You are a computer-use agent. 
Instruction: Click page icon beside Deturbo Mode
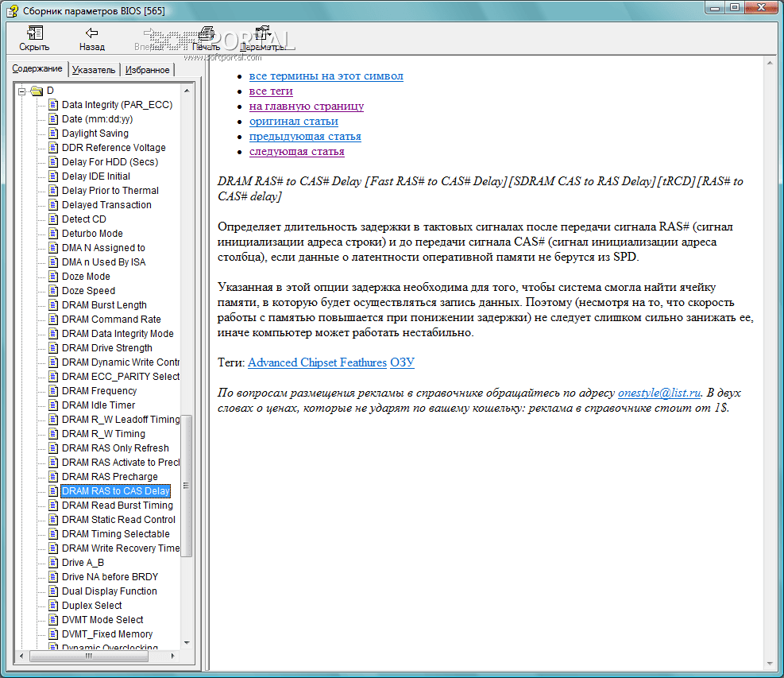point(53,234)
